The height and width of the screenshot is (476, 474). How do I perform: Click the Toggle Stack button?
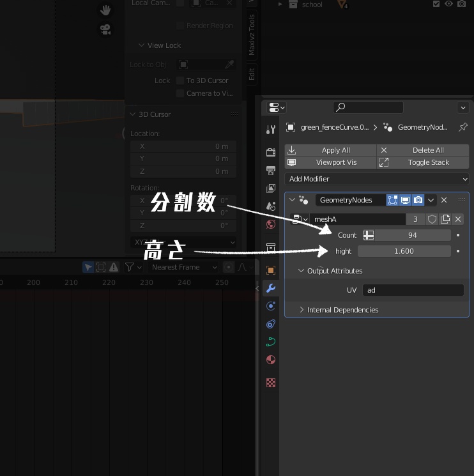(423, 162)
